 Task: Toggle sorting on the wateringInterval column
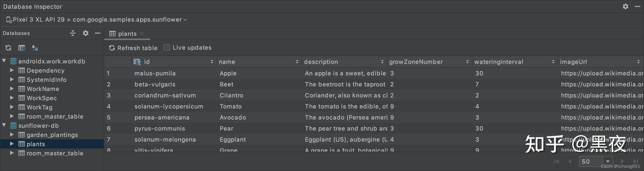553,62
